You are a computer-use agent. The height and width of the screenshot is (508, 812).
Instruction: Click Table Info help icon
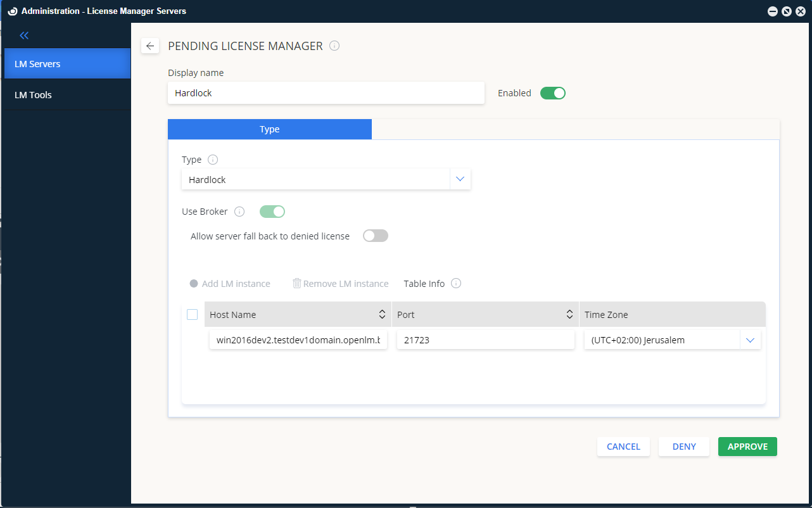coord(456,283)
